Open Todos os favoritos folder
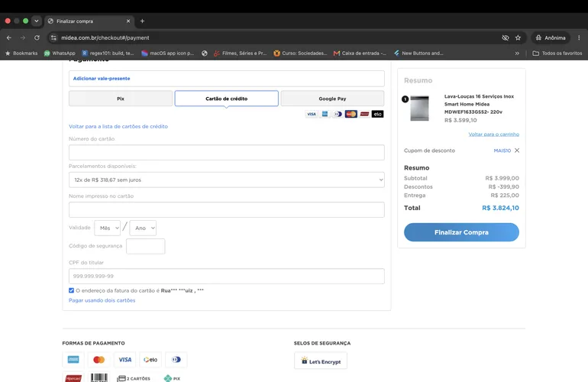 557,53
